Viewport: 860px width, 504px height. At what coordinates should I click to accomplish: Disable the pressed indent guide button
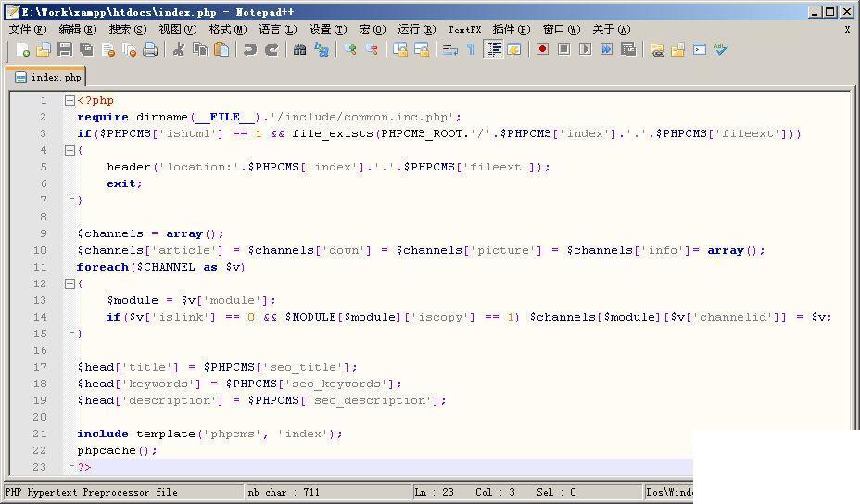tap(494, 50)
